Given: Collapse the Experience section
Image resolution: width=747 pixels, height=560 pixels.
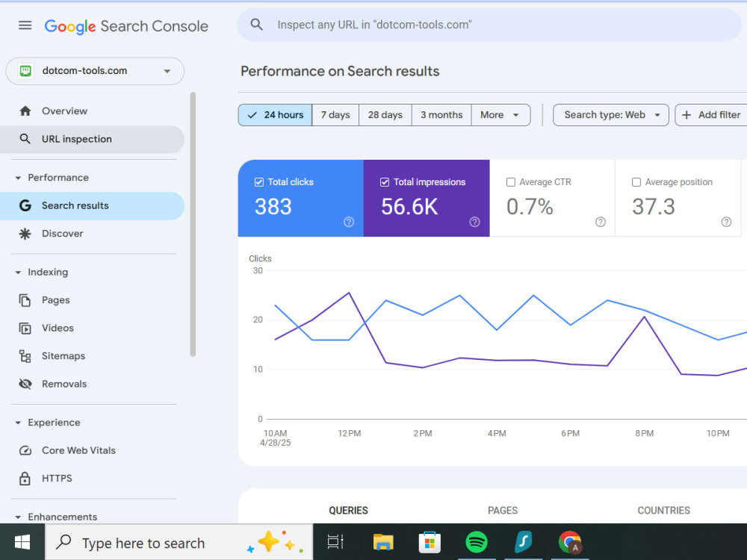Looking at the screenshot, I should click(18, 423).
